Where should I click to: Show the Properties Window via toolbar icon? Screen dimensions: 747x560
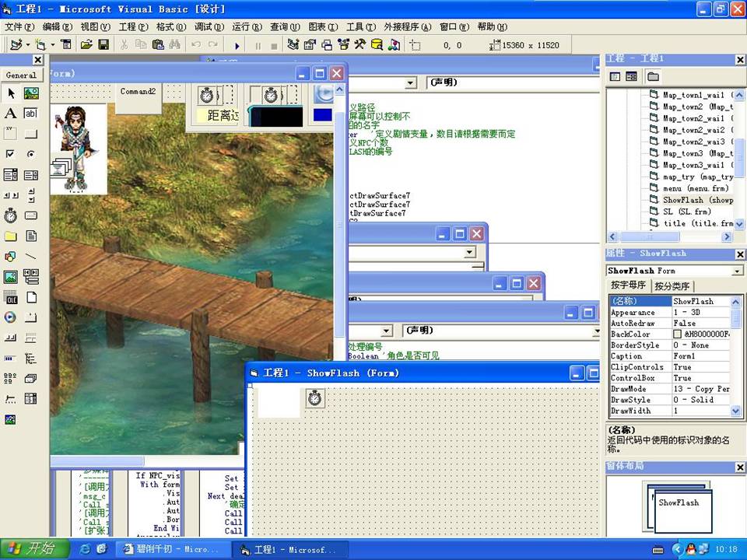click(x=310, y=45)
